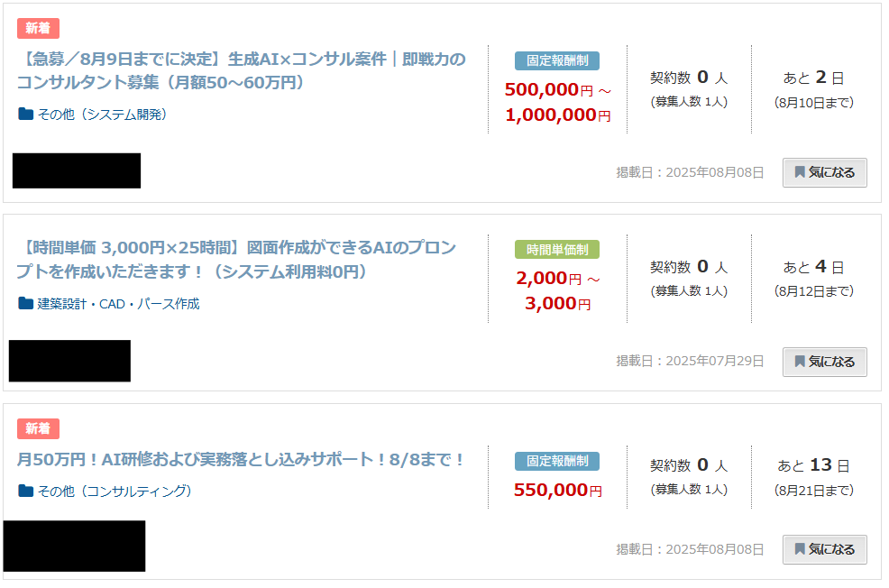Click the green 時間単価制 label

pos(557,250)
